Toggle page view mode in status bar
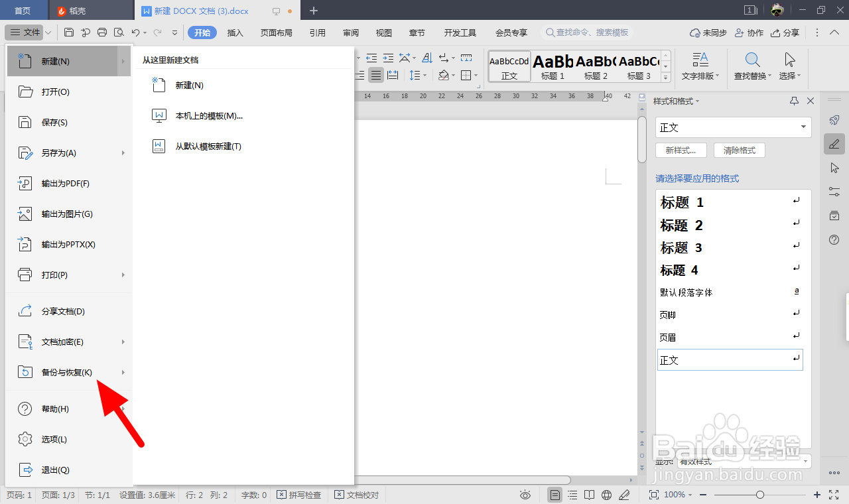The image size is (849, 504). click(x=555, y=495)
